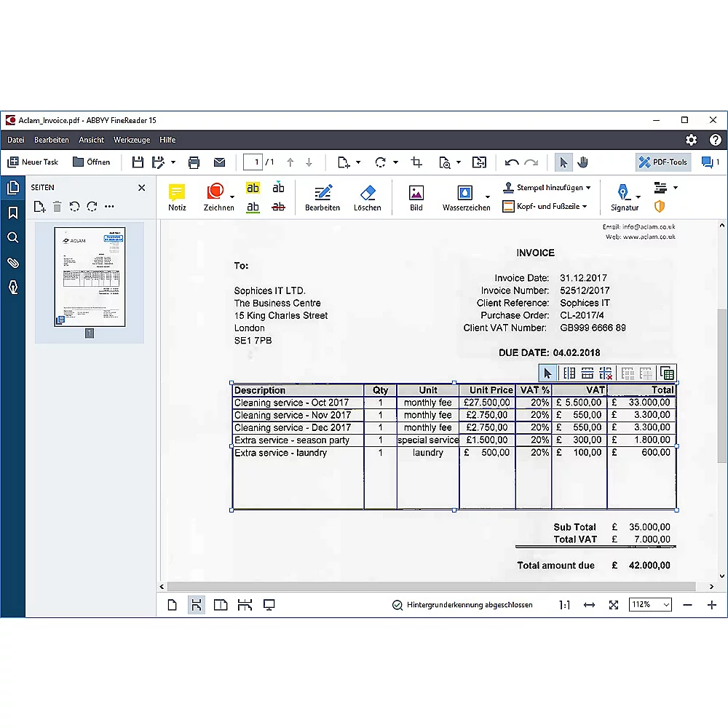Viewport: 728px width, 728px height.
Task: Select the page 1 thumbnail
Action: click(90, 277)
